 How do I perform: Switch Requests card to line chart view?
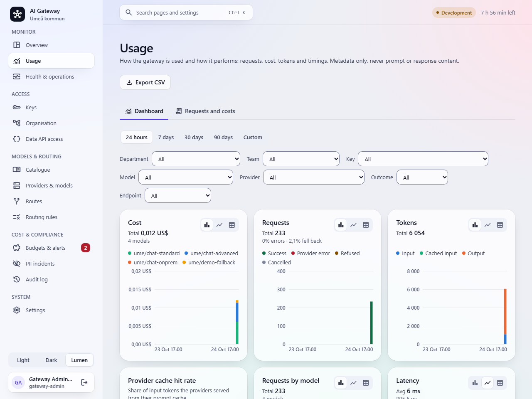pyautogui.click(x=353, y=225)
